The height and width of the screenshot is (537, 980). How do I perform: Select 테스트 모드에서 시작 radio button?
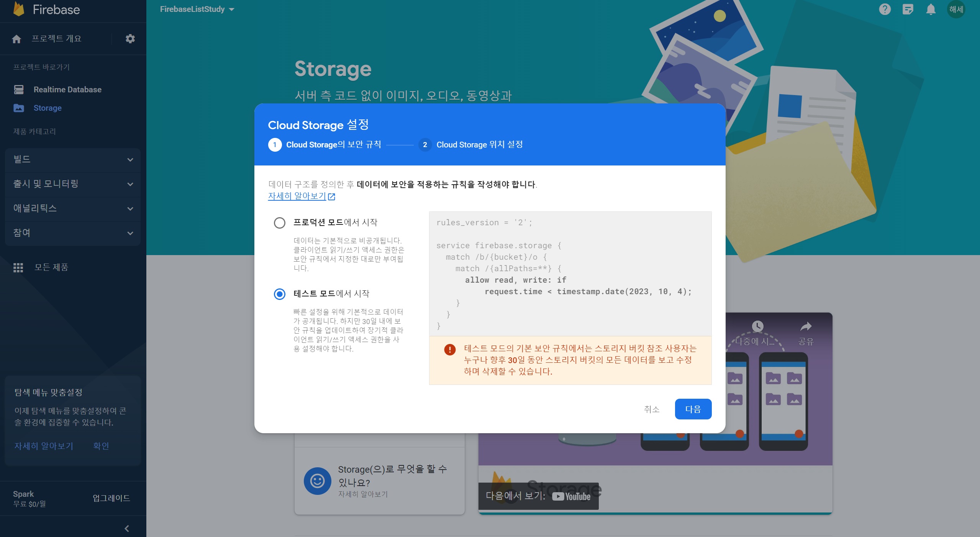pyautogui.click(x=280, y=294)
